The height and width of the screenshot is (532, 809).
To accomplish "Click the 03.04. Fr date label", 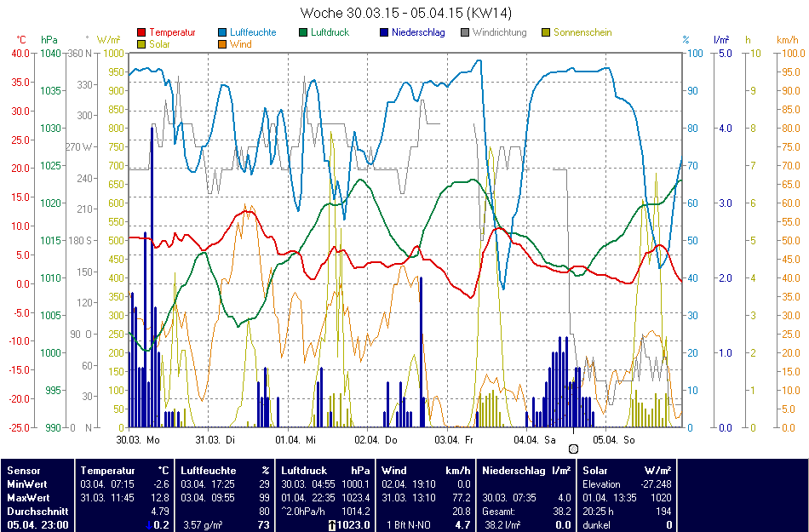I will pyautogui.click(x=454, y=440).
